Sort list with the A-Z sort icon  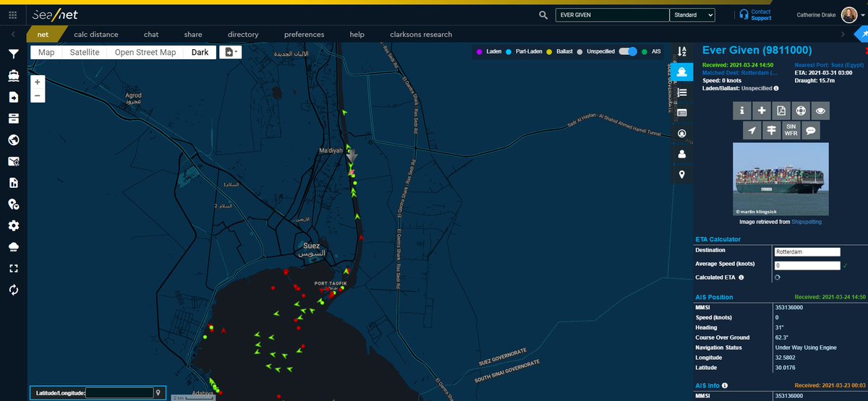pos(681,51)
